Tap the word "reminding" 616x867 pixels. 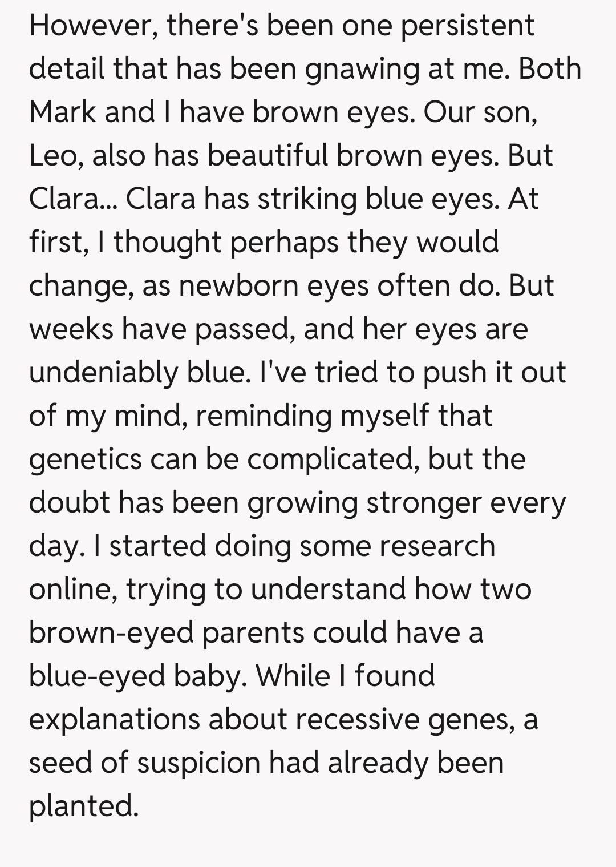[263, 416]
